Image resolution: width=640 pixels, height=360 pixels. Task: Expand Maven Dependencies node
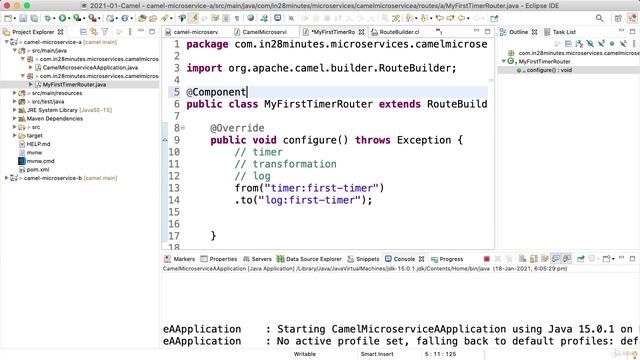15,118
